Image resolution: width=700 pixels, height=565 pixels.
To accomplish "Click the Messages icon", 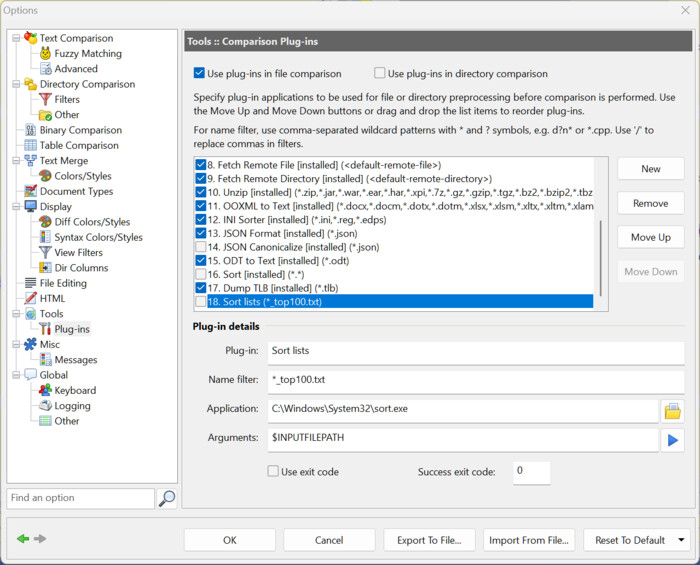I will [45, 359].
